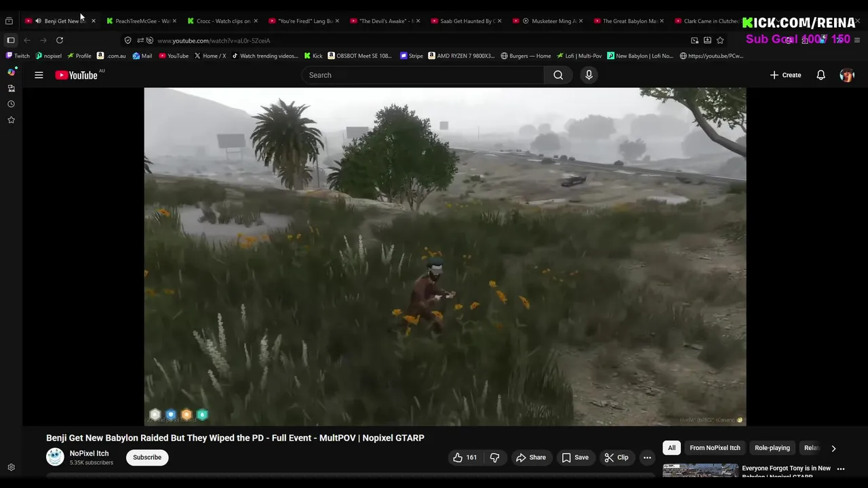Image resolution: width=868 pixels, height=488 pixels.
Task: Create a Clip of the video
Action: coord(616,457)
